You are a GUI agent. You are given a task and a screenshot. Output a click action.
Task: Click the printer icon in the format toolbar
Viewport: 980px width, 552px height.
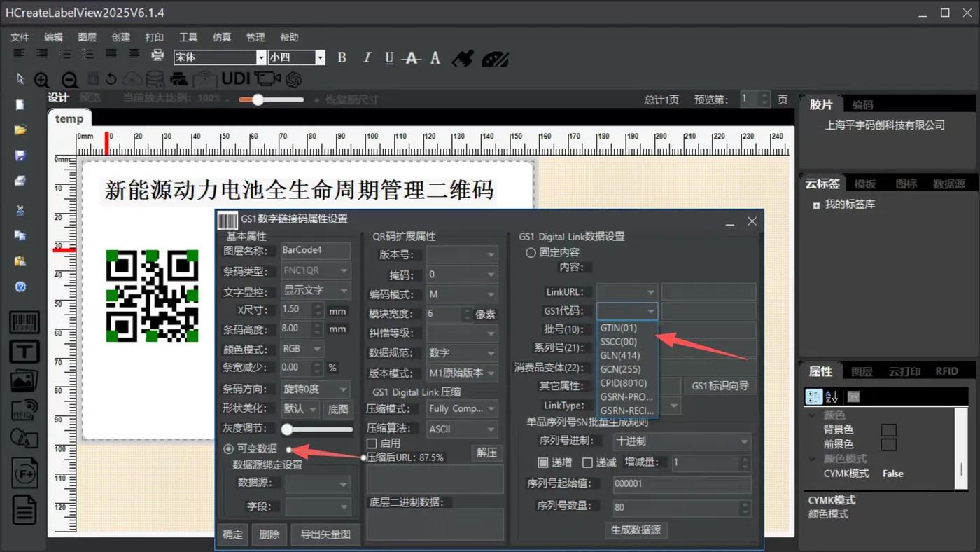[x=157, y=55]
